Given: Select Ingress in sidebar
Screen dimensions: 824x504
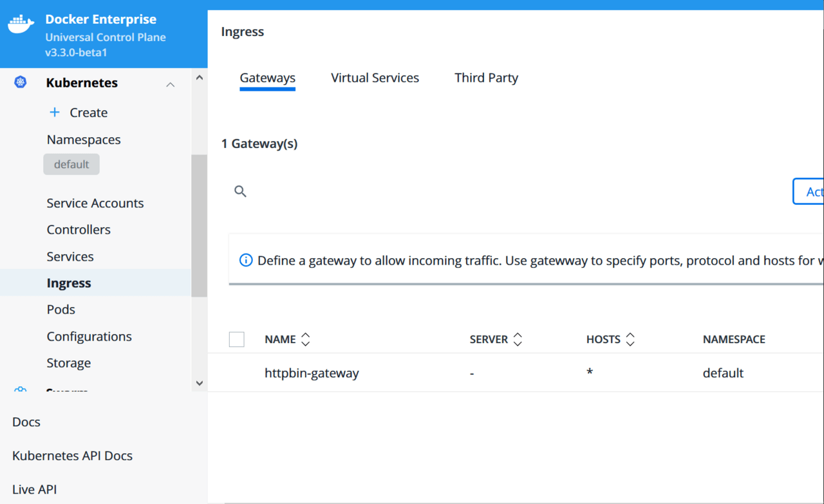Looking at the screenshot, I should [x=96, y=283].
